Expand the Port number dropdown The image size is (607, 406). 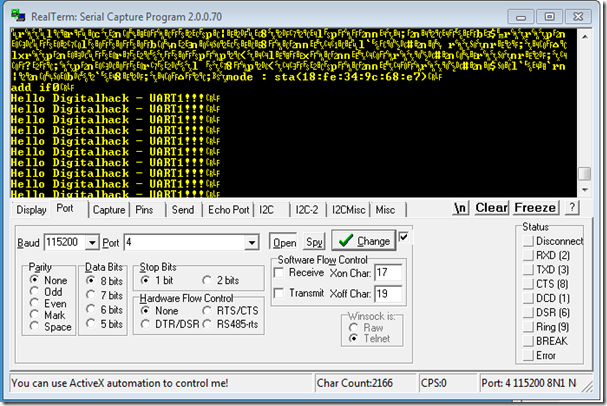(x=252, y=243)
